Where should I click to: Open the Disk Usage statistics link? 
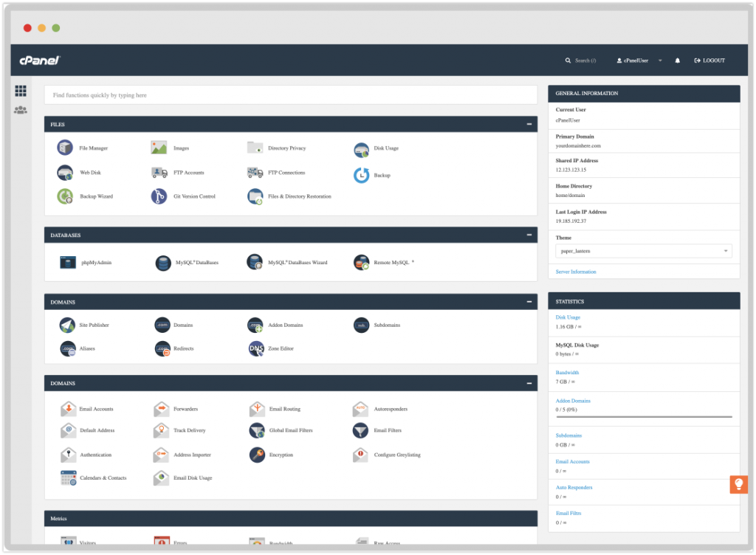(568, 317)
